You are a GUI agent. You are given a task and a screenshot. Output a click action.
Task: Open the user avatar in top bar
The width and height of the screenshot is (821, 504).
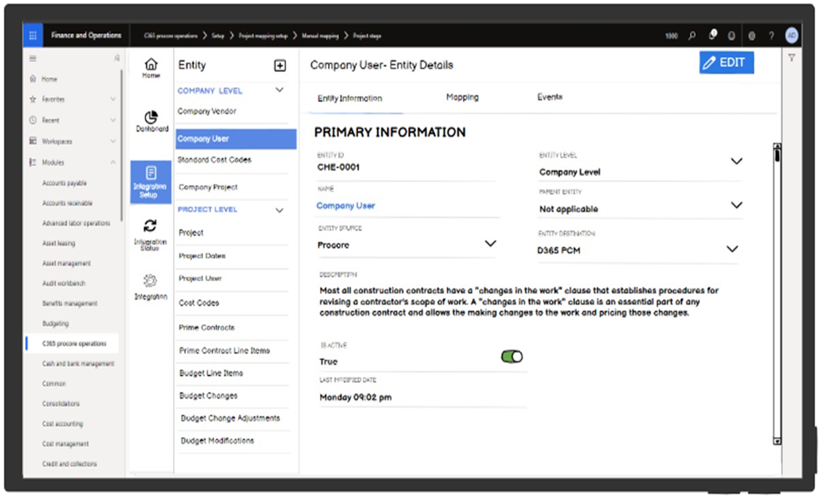792,35
